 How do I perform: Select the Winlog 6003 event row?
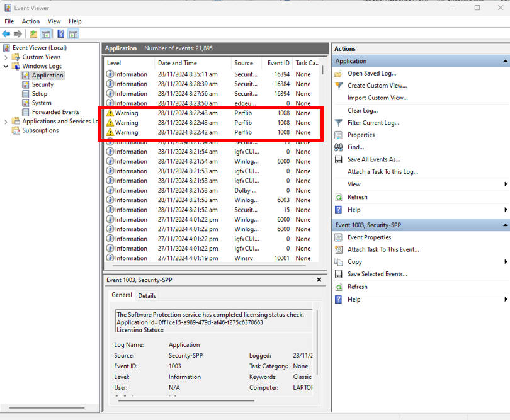point(212,200)
